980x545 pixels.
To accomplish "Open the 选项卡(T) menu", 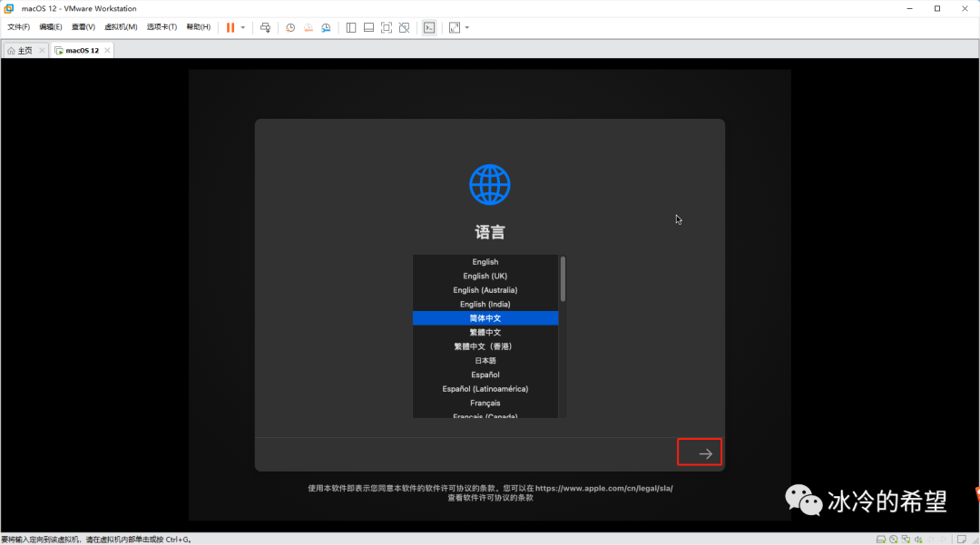I will point(162,27).
